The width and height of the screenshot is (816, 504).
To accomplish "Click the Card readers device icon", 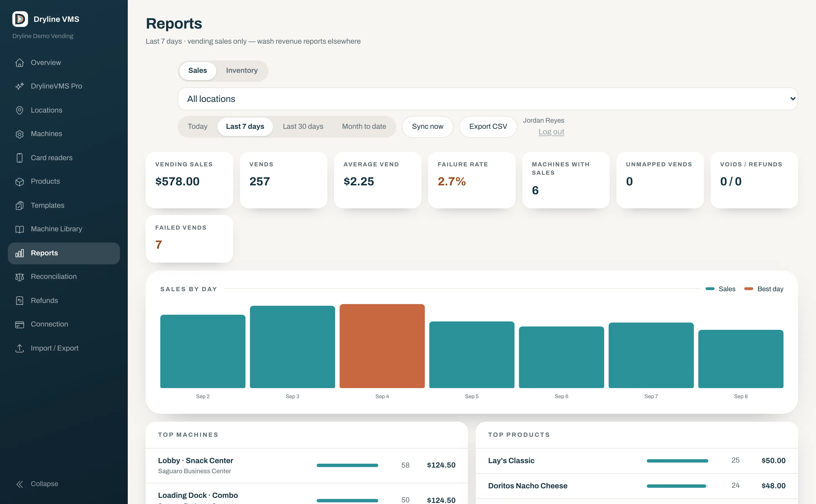I will (20, 158).
